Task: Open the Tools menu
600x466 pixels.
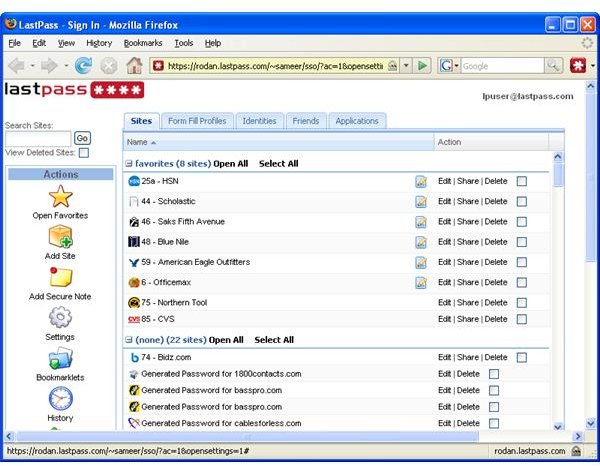Action: click(184, 43)
